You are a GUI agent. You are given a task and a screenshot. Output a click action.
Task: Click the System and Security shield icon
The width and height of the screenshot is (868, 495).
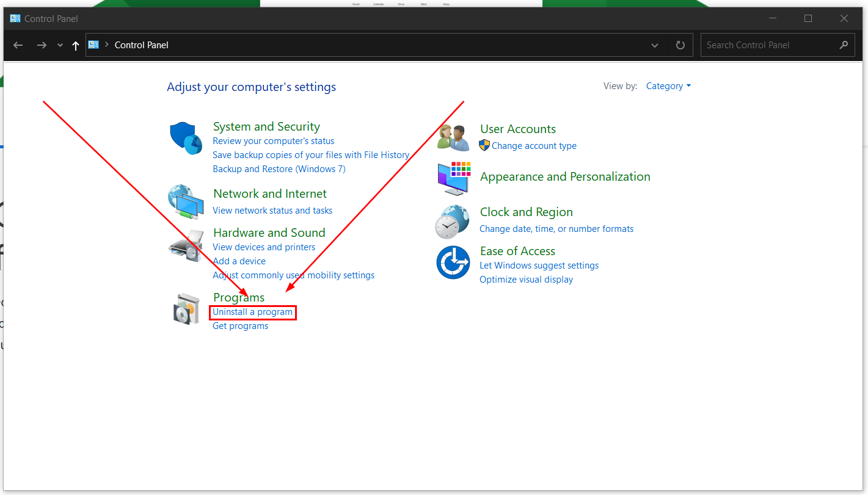pyautogui.click(x=185, y=138)
